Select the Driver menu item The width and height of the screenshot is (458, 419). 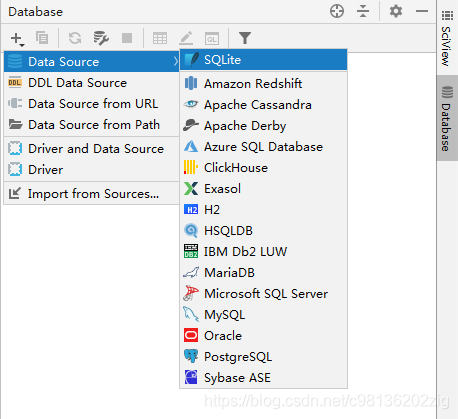[92, 170]
